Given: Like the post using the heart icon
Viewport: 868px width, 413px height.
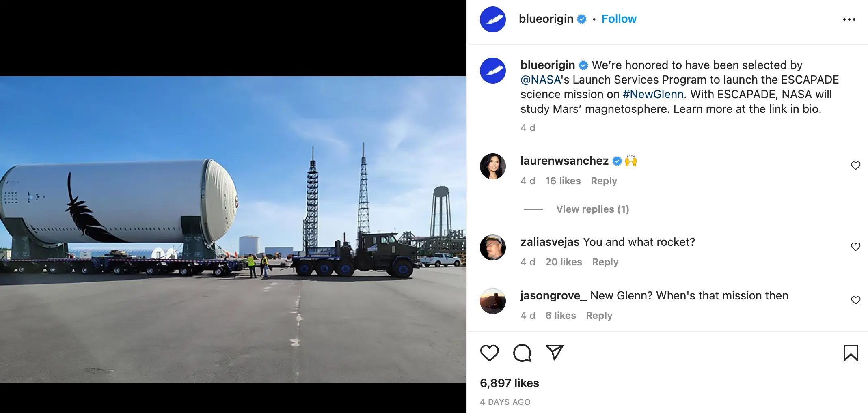Looking at the screenshot, I should 490,353.
